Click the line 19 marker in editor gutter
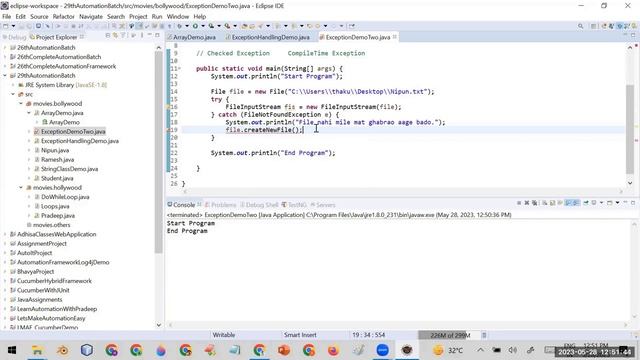Screen dimensions: 640x360 (169, 130)
